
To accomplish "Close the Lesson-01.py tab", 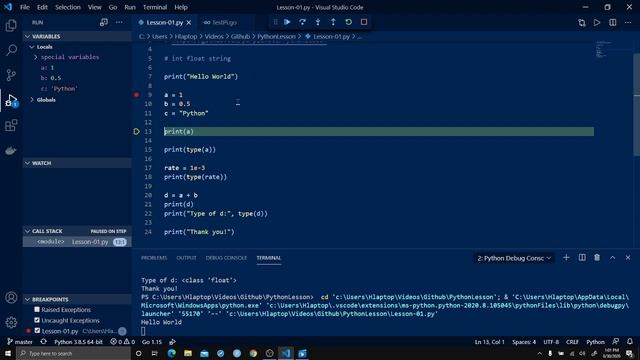I will tap(189, 23).
